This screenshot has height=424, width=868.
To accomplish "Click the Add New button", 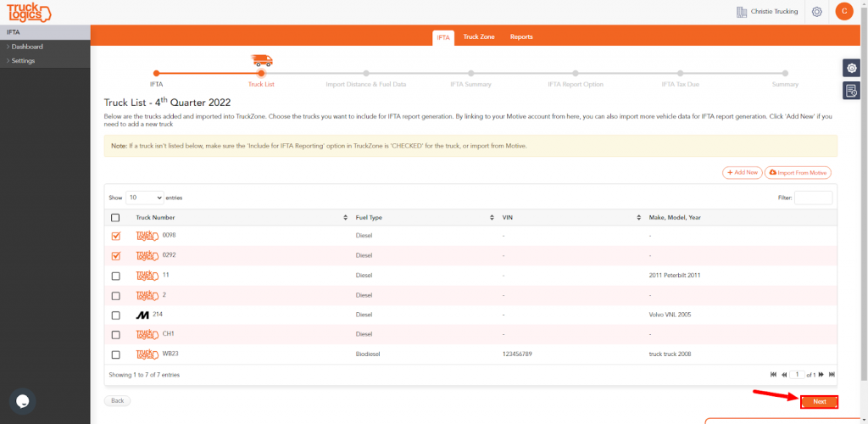I will (743, 173).
